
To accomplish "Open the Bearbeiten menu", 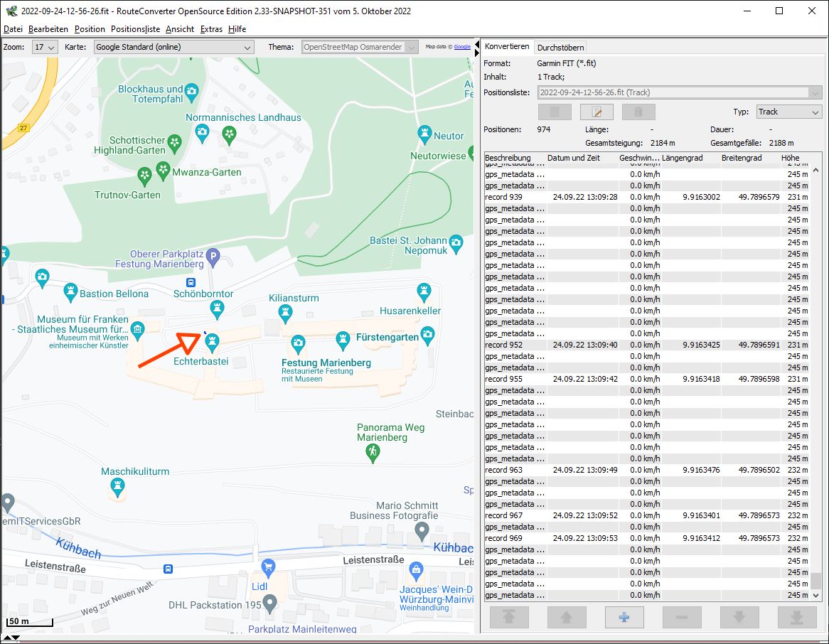I will pos(48,29).
